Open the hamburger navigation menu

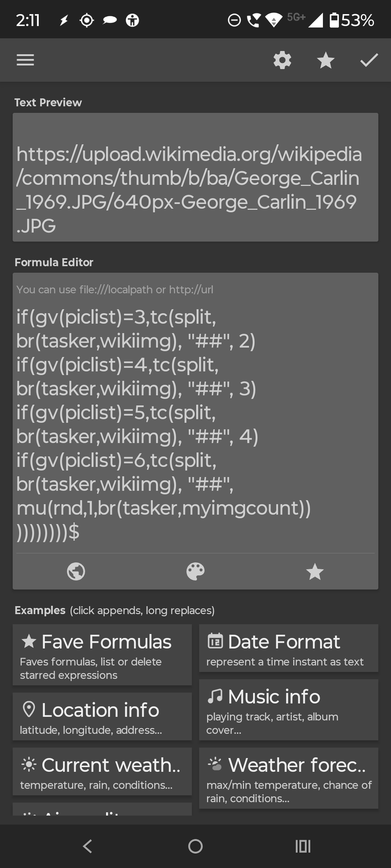25,60
